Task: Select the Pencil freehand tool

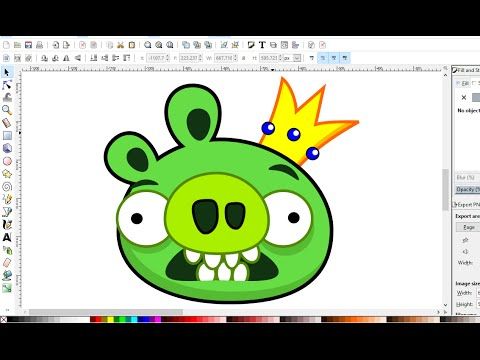Action: [7, 199]
